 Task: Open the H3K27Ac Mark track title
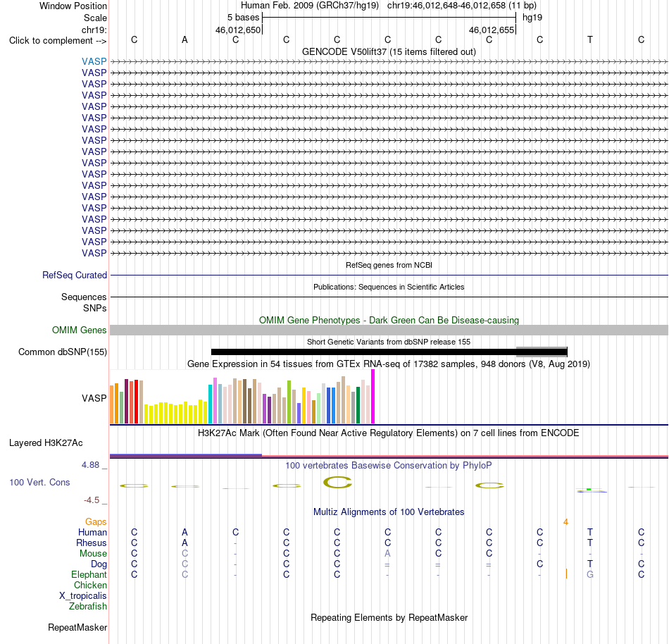389,433
